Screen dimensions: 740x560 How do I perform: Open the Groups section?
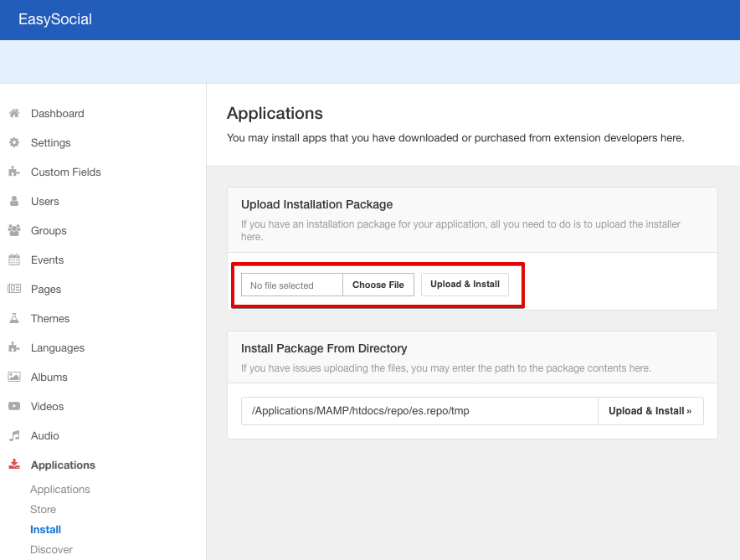(x=49, y=230)
